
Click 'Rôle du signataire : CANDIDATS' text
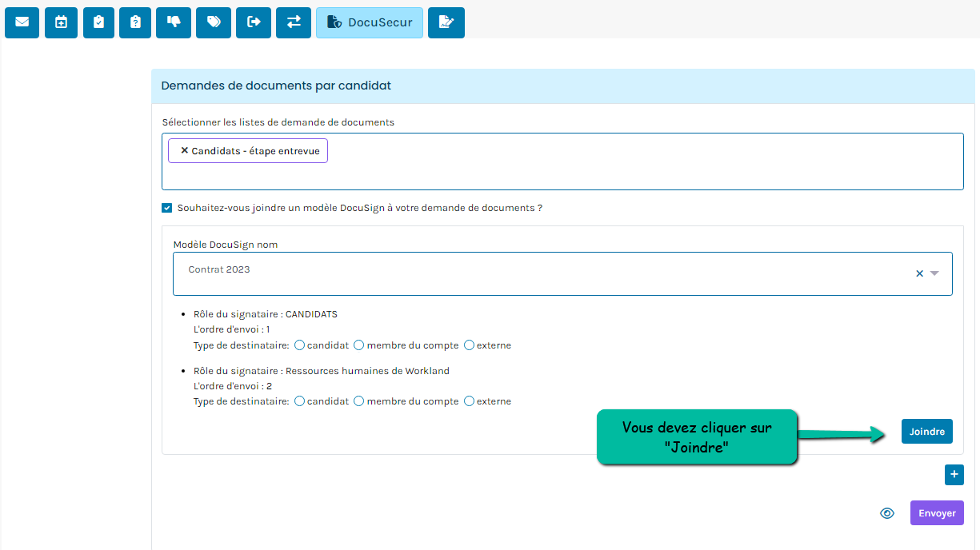pos(266,314)
